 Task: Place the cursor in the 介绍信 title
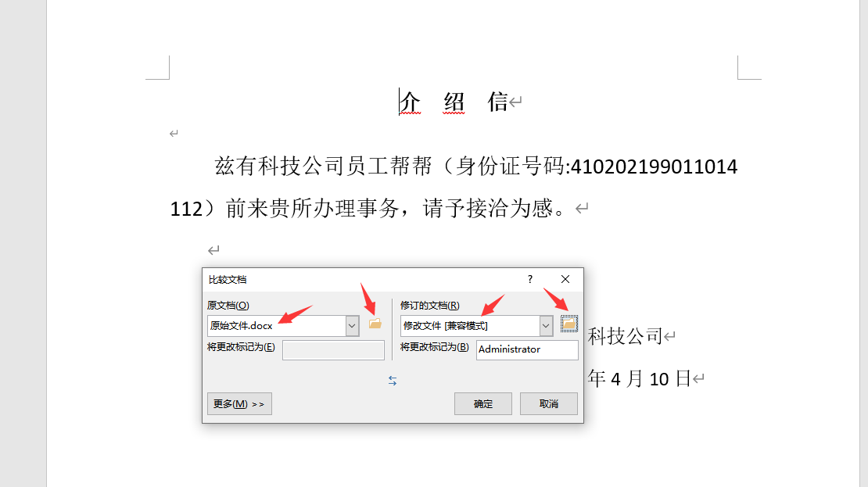[454, 102]
